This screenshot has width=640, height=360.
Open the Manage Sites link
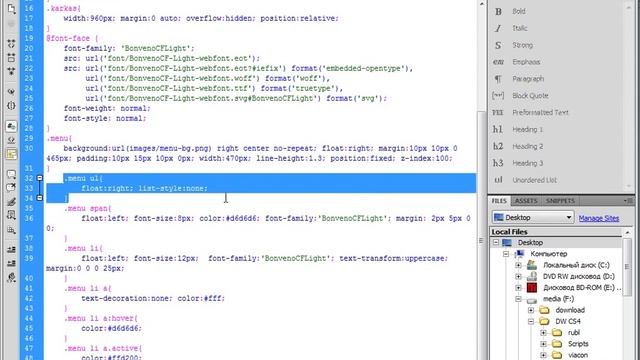[599, 218]
